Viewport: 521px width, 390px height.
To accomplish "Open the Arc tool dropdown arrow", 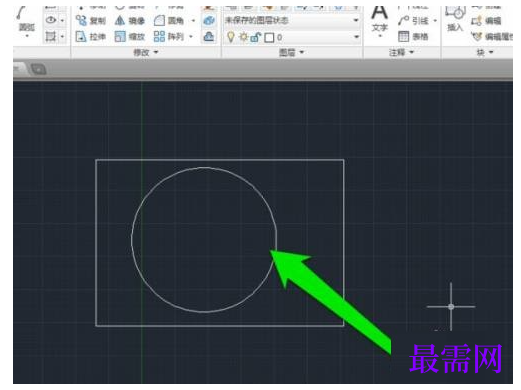I will pos(27,36).
